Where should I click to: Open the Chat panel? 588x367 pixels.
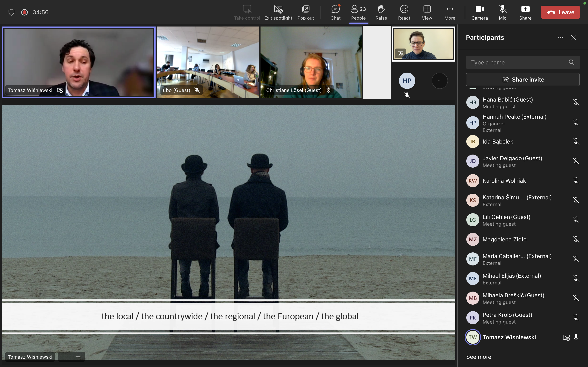point(335,12)
